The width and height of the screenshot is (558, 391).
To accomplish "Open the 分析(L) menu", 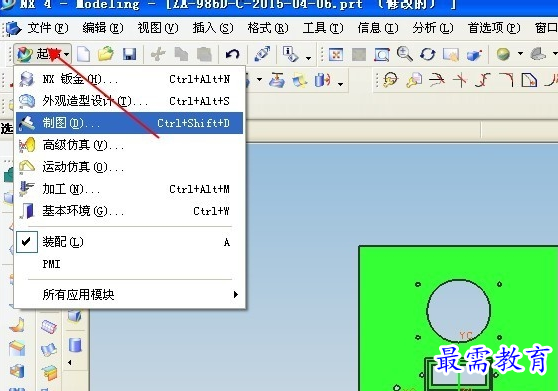I will pyautogui.click(x=433, y=28).
